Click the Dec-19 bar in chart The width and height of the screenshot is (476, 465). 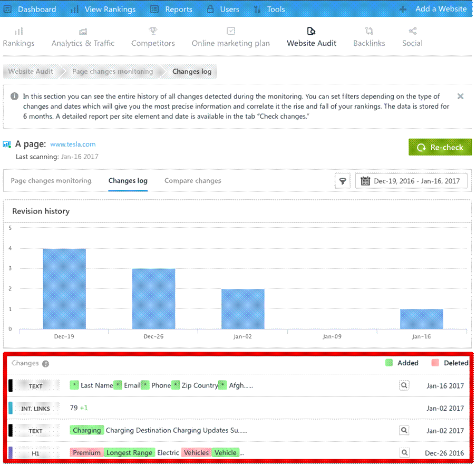(x=64, y=289)
